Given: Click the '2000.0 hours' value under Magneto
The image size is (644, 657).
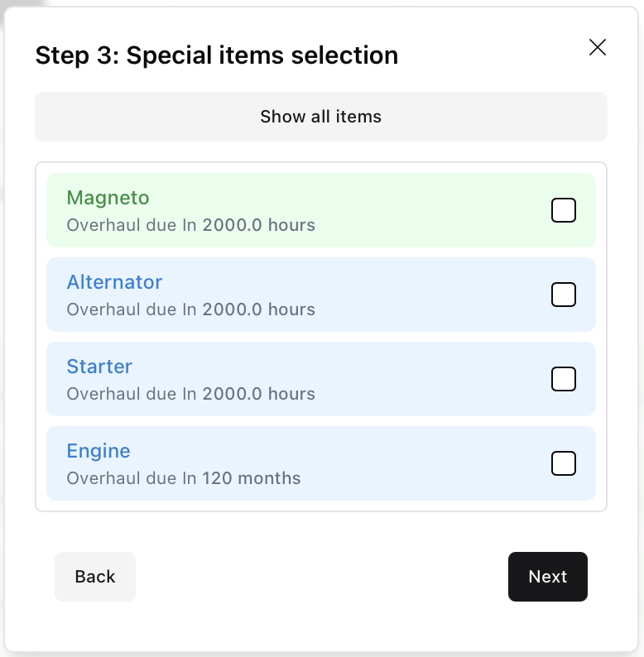Looking at the screenshot, I should [x=258, y=225].
